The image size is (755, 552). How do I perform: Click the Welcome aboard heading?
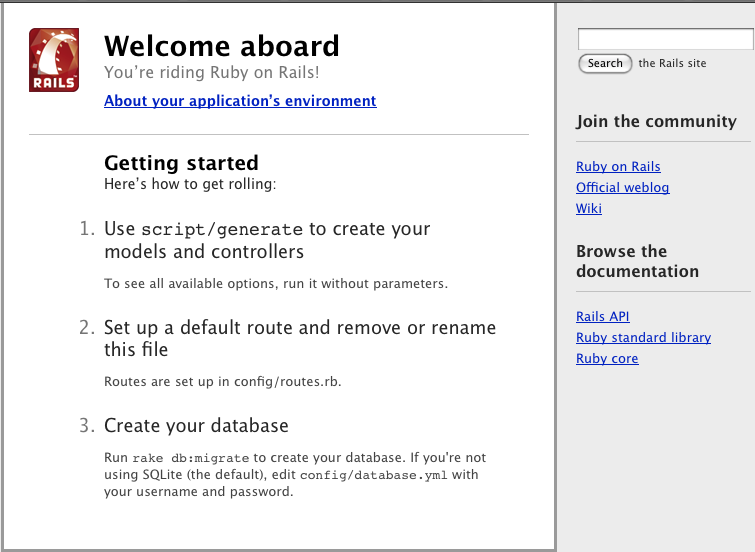coord(221,46)
